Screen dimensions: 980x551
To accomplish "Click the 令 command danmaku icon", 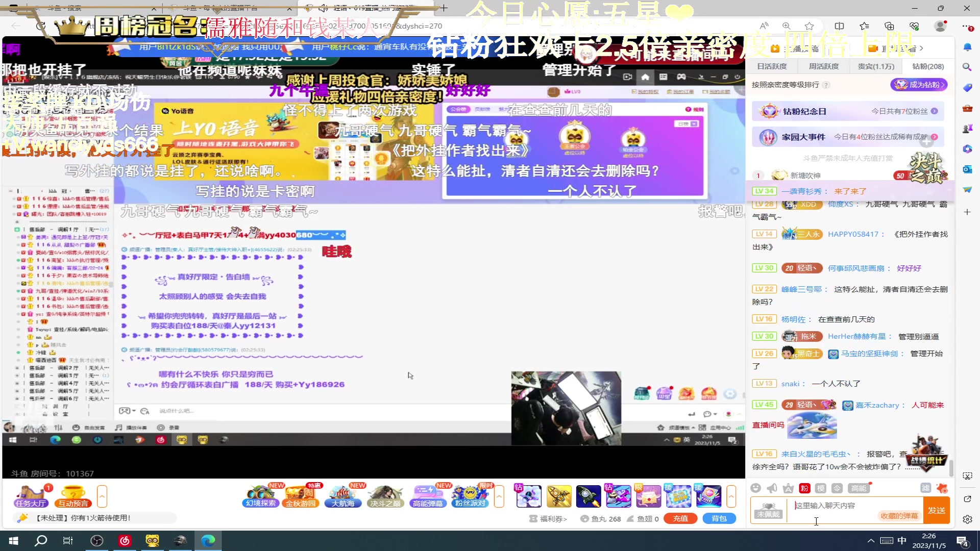I will 837,488.
